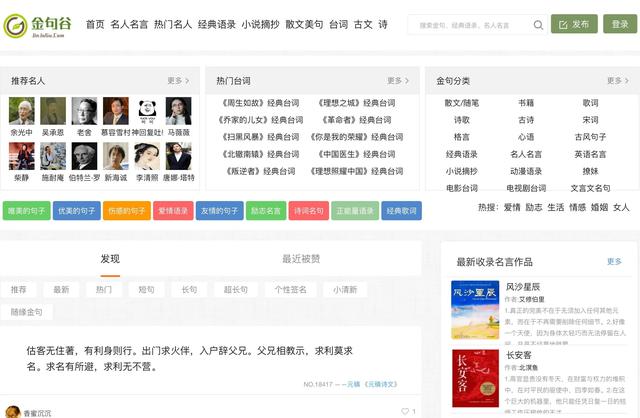
Task: Expand 更多 in the 热门台词 panel
Action: tap(398, 80)
